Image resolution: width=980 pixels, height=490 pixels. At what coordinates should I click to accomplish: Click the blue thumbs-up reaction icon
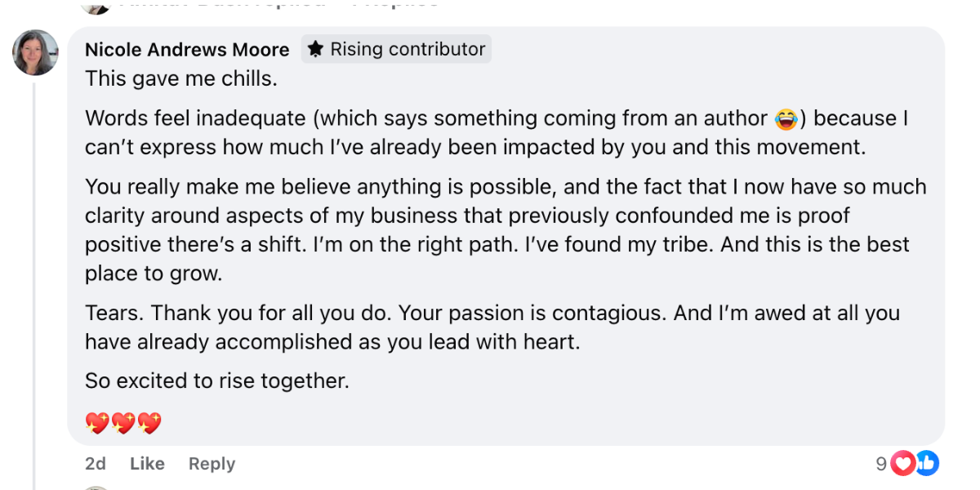pos(926,464)
